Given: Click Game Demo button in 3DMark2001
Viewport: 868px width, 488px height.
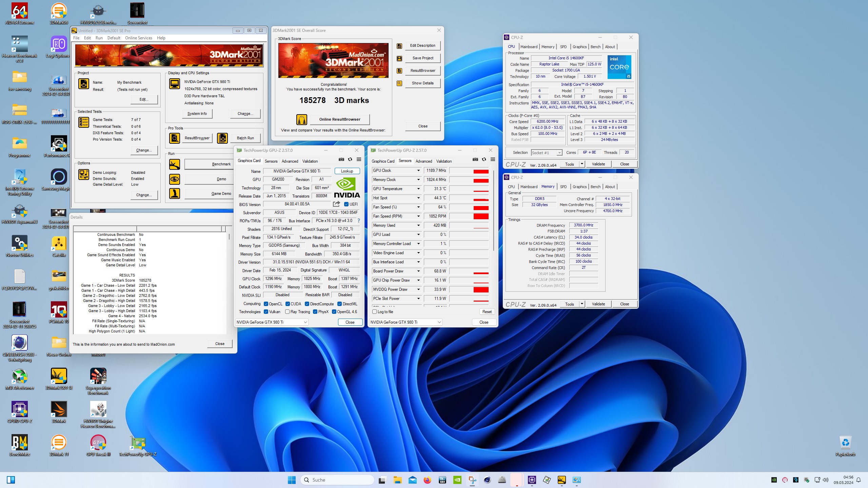Looking at the screenshot, I should [x=209, y=194].
